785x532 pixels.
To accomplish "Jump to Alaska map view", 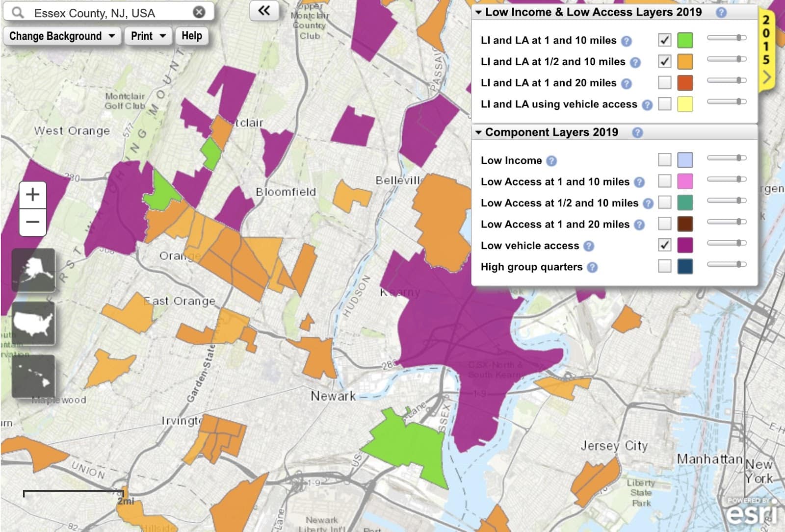I will coord(33,270).
